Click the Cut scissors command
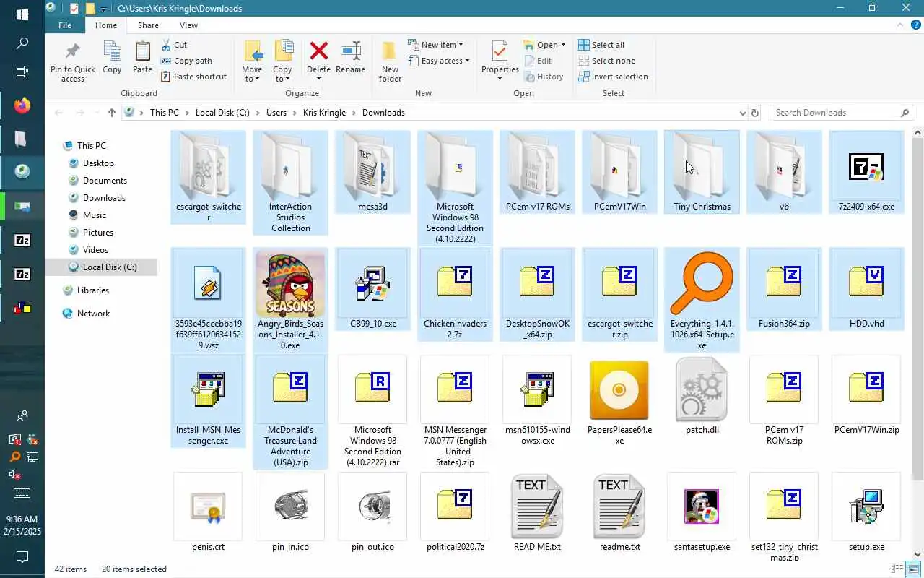 pyautogui.click(x=174, y=45)
